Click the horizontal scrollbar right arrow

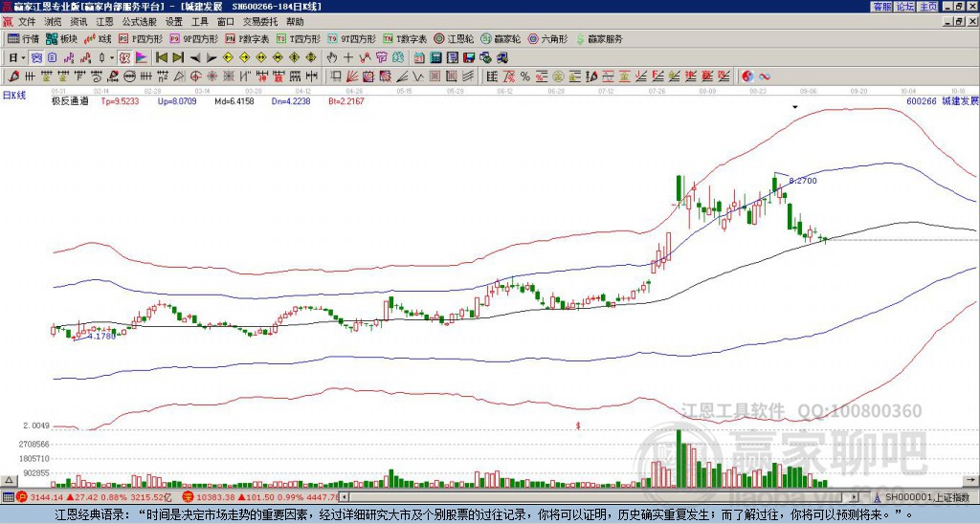click(855, 497)
